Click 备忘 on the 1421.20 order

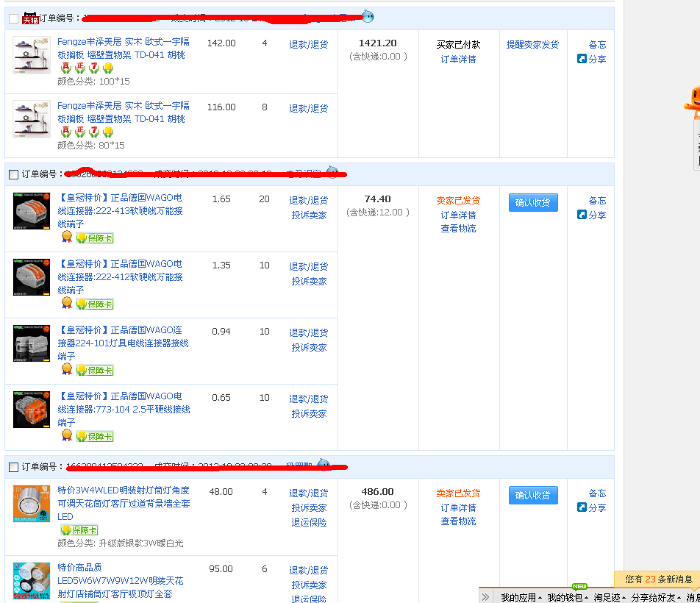pyautogui.click(x=597, y=44)
